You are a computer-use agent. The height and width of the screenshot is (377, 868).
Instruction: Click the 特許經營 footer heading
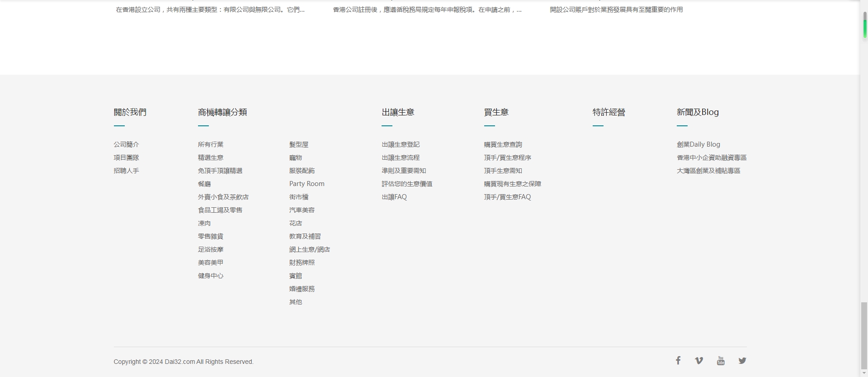point(609,112)
